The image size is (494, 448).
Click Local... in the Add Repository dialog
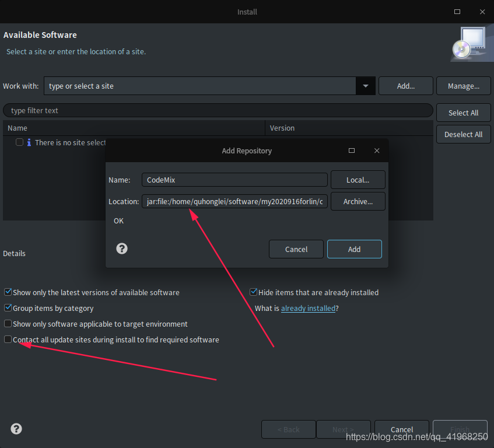click(358, 180)
